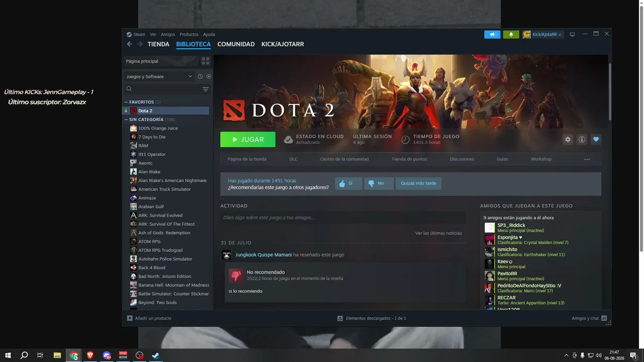Open the Dota 2 Workshop link
This screenshot has width=644, height=362.
541,159
